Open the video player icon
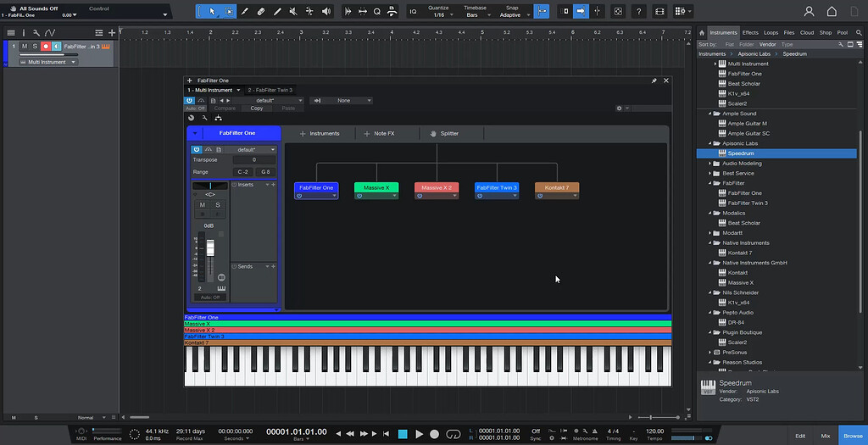The image size is (868, 445). (659, 11)
